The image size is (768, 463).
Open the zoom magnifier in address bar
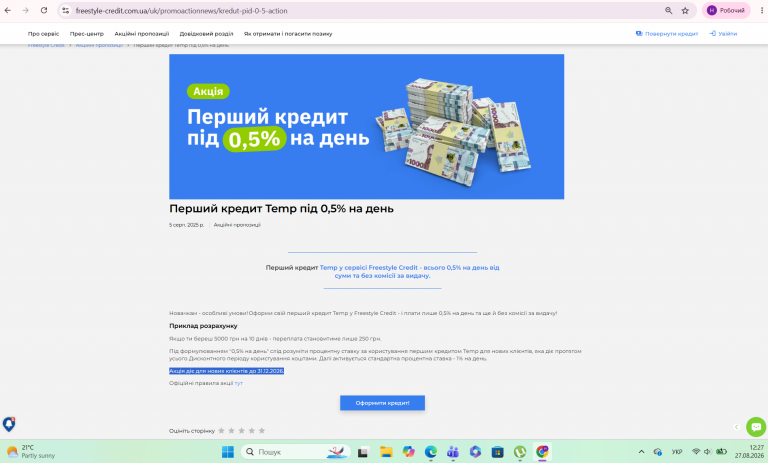(x=668, y=10)
